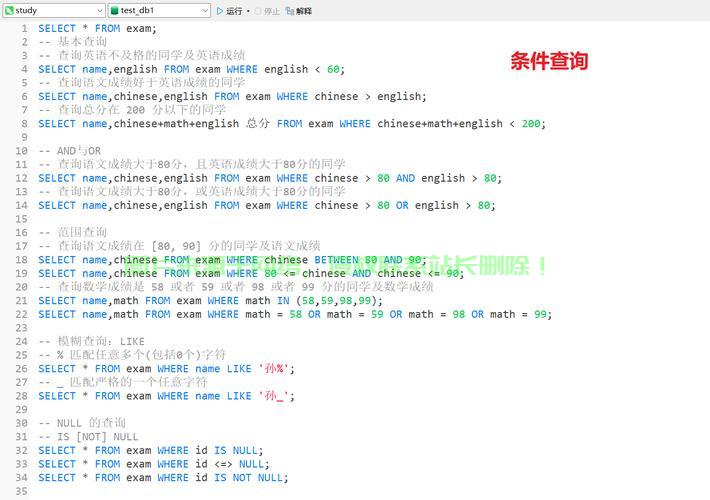Click the comment '-- 范围查询'
Viewport: 710px width, 500px height.
coord(73,232)
